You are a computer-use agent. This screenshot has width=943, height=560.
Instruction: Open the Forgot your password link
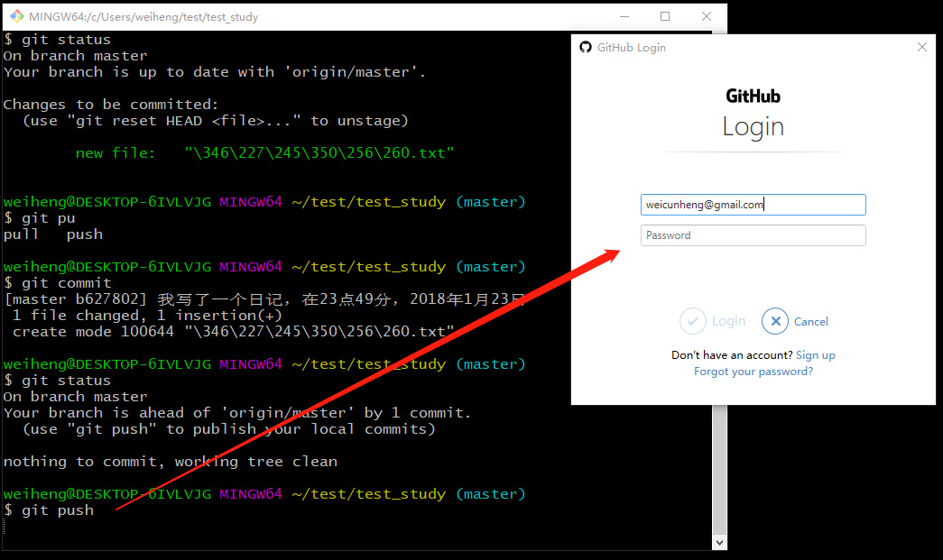(x=753, y=372)
